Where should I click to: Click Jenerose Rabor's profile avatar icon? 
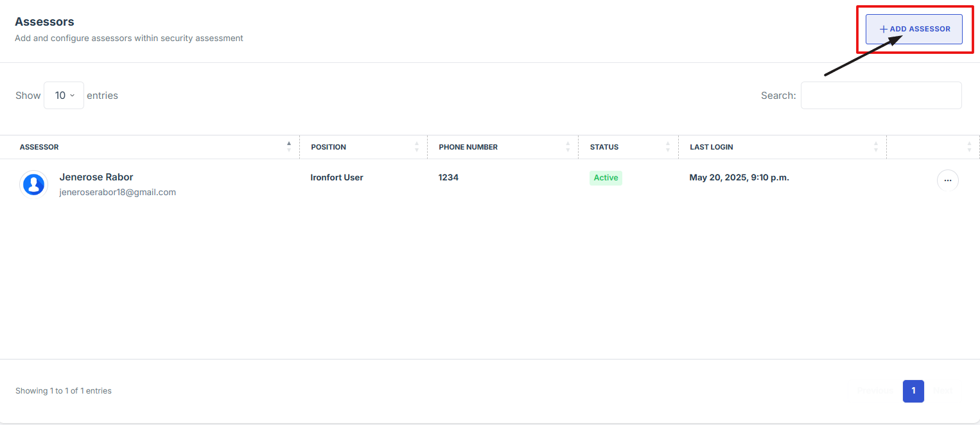point(33,184)
